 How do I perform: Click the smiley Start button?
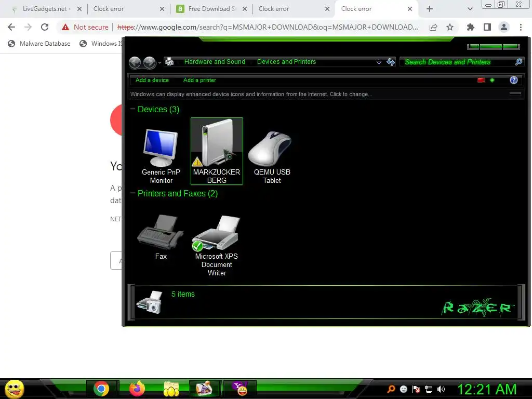pyautogui.click(x=14, y=389)
